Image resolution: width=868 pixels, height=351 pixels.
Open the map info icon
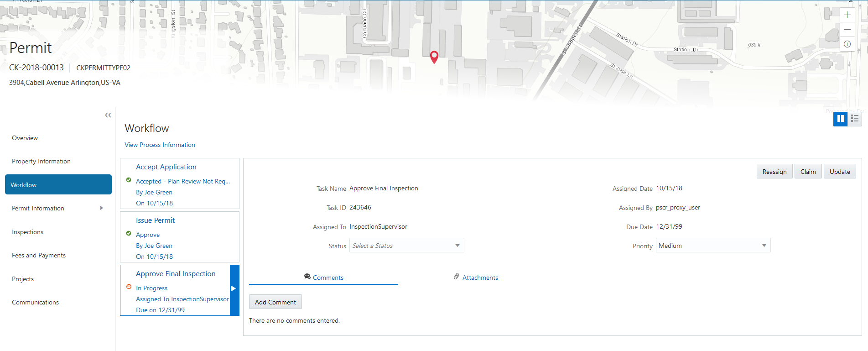[x=847, y=44]
